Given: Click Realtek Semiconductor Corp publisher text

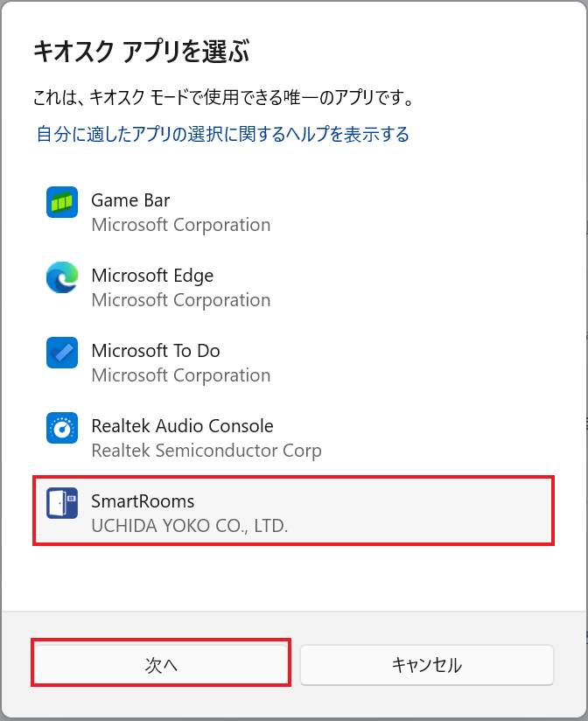Looking at the screenshot, I should coord(206,451).
